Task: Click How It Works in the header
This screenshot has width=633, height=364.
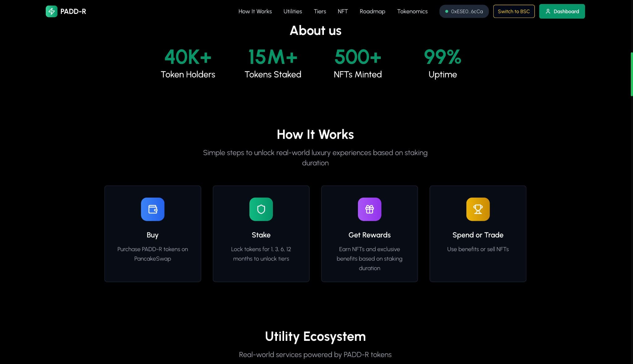Action: pos(255,11)
